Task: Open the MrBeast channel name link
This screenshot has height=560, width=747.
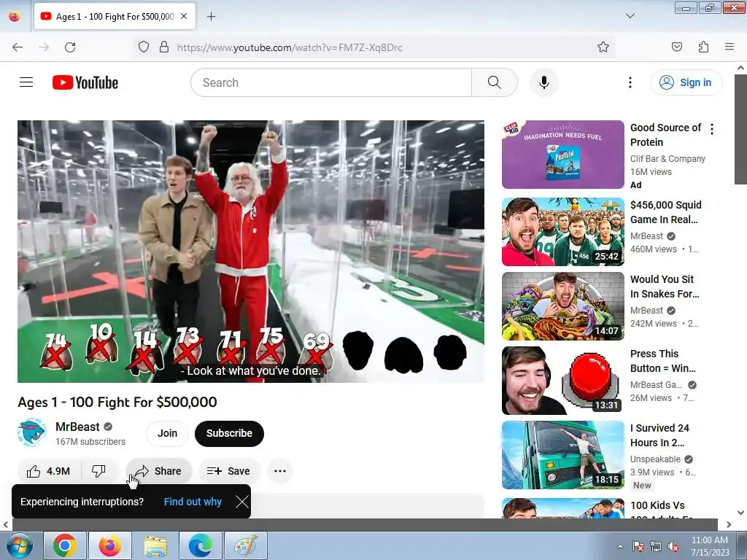Action: point(77,427)
